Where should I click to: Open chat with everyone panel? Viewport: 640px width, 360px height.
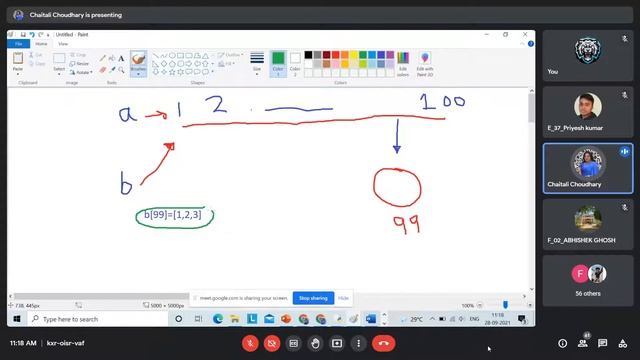[602, 343]
